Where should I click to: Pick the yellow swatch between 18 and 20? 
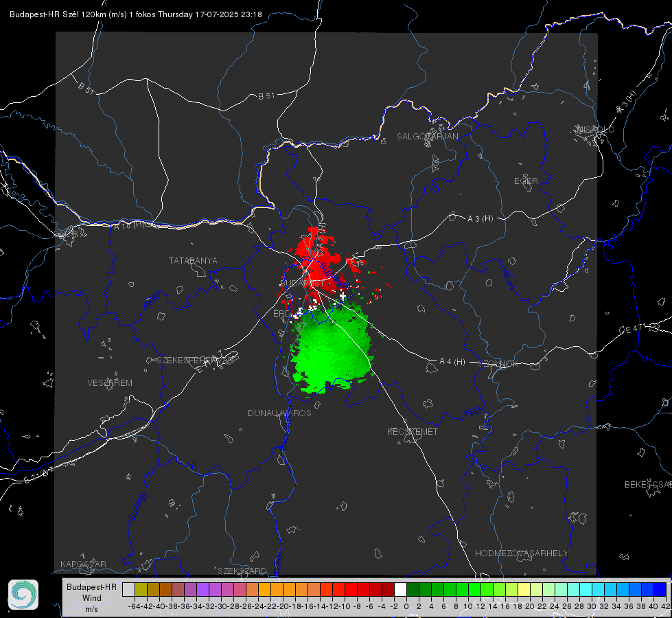click(x=524, y=589)
